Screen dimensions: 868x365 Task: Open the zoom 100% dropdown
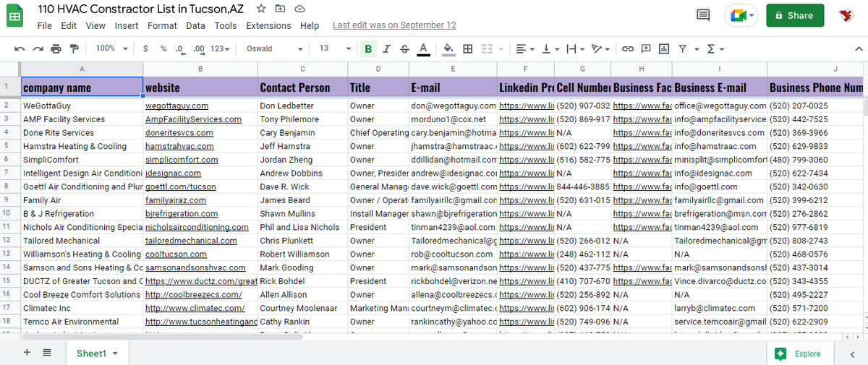click(x=112, y=48)
